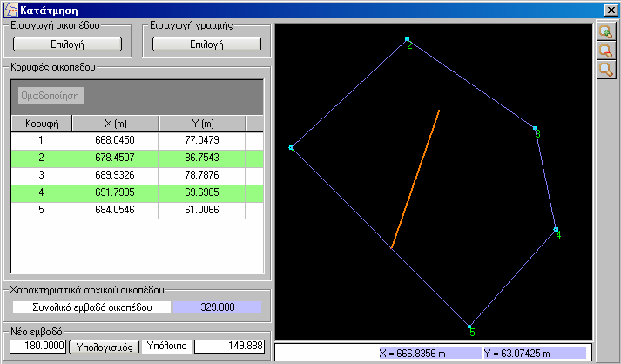Viewport: 621px width, 364px height.
Task: Click Y cell 78.7876
Action: [x=202, y=175]
